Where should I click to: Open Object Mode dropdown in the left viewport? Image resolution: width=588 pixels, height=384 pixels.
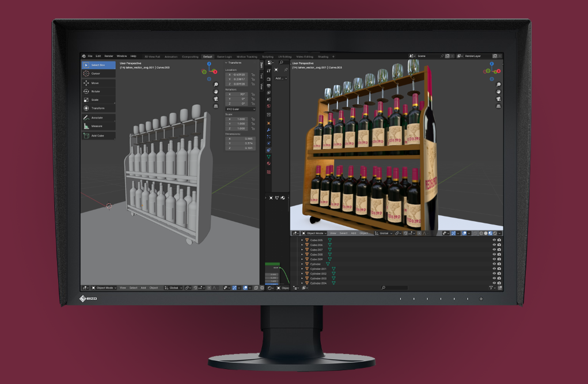point(104,288)
